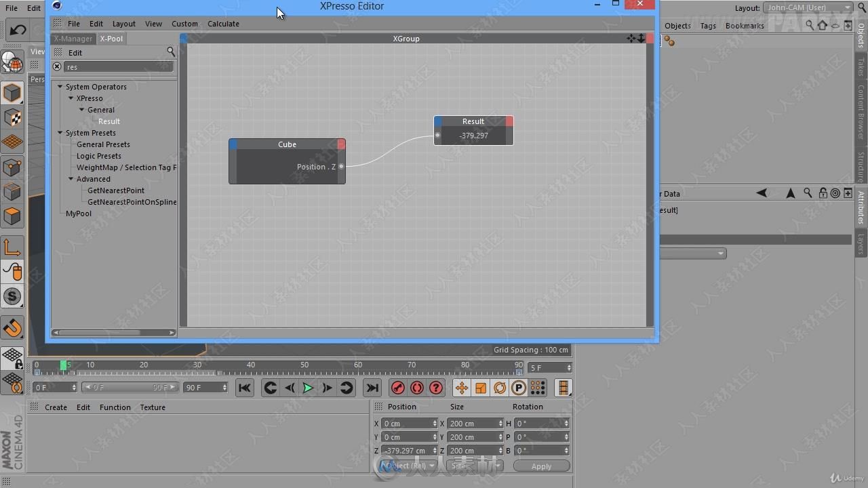The height and width of the screenshot is (488, 868).
Task: Open Bookmarks menu in Object Manager
Action: click(x=745, y=26)
